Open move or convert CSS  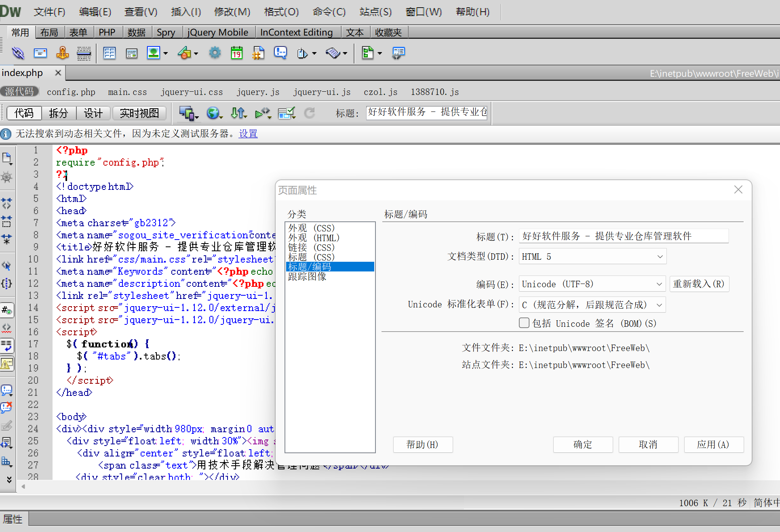tap(7, 461)
